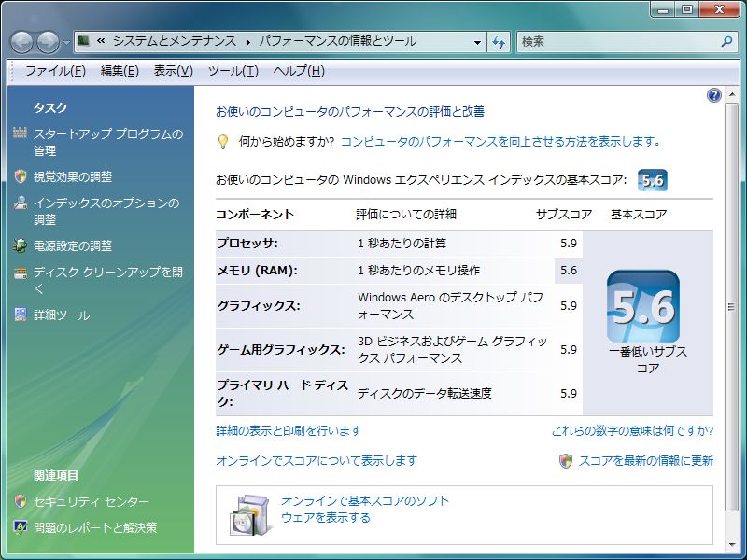747x560 pixels.
Task: Click the magnifier search icon
Action: pos(726,42)
